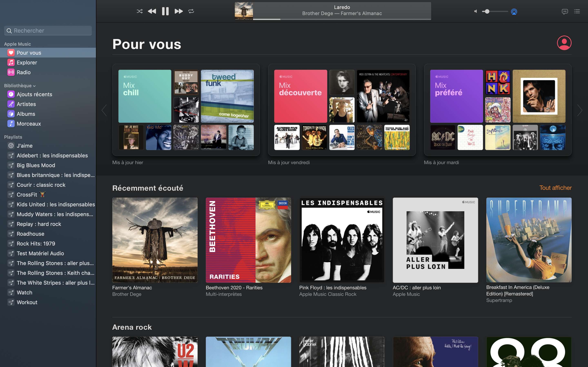Pause the currently playing track
Image resolution: width=588 pixels, height=367 pixels.
tap(165, 11)
